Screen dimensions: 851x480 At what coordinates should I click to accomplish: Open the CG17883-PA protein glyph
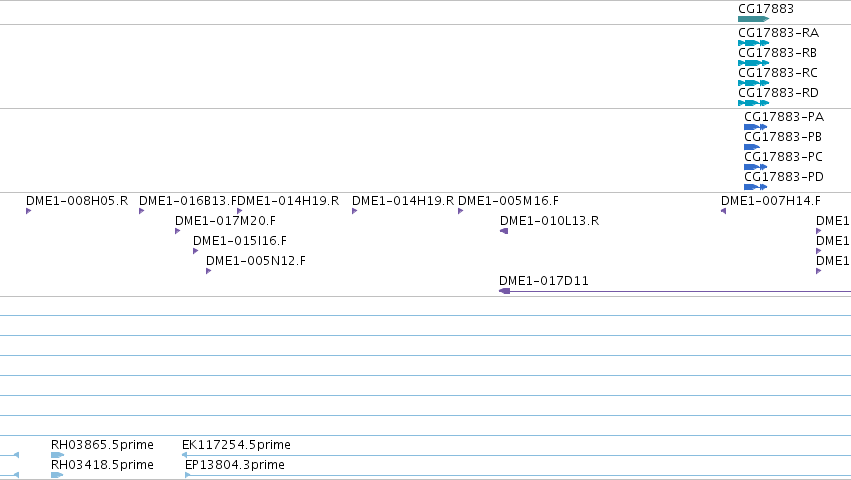click(755, 127)
